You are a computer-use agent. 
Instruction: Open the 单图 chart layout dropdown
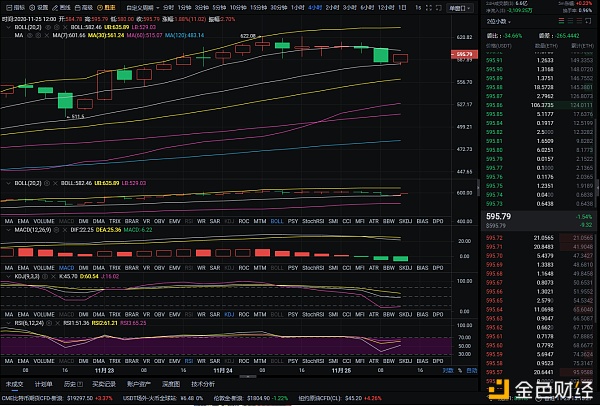460,8
